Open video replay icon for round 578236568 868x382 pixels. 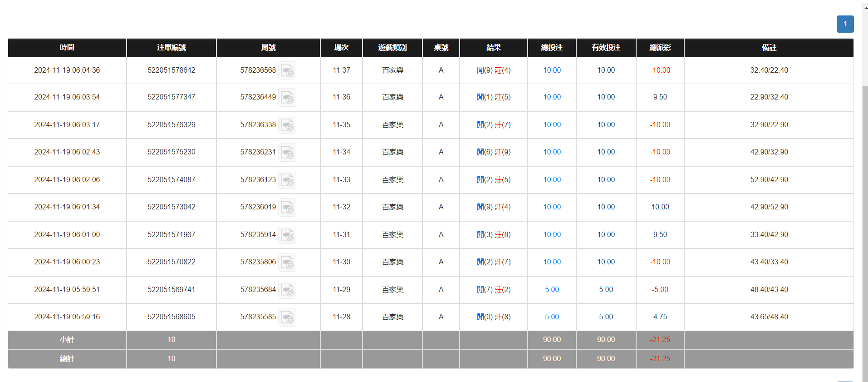[x=287, y=70]
